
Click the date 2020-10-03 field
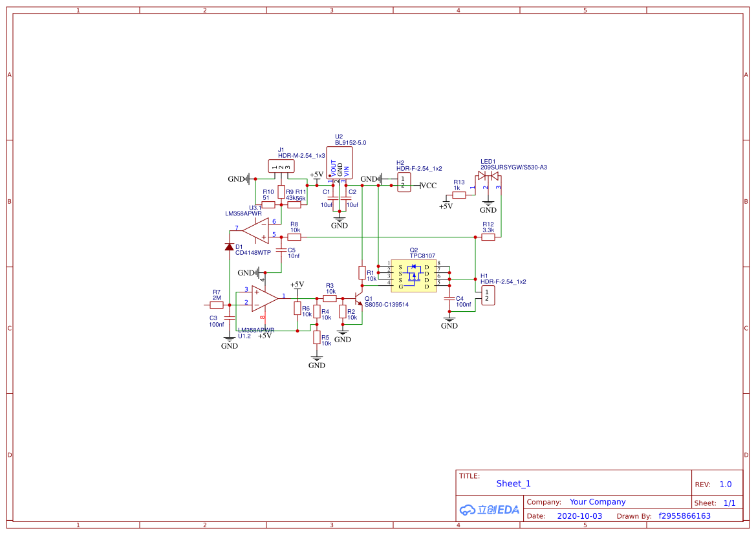579,516
